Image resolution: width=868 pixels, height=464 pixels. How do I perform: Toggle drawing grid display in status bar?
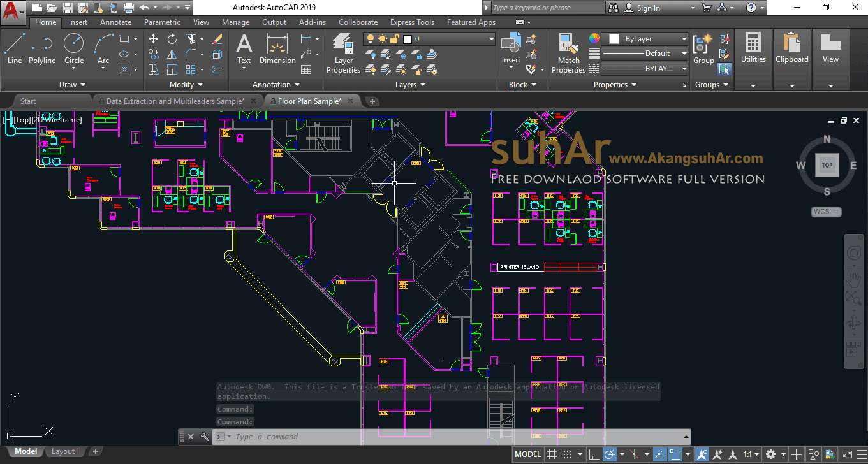[552, 454]
